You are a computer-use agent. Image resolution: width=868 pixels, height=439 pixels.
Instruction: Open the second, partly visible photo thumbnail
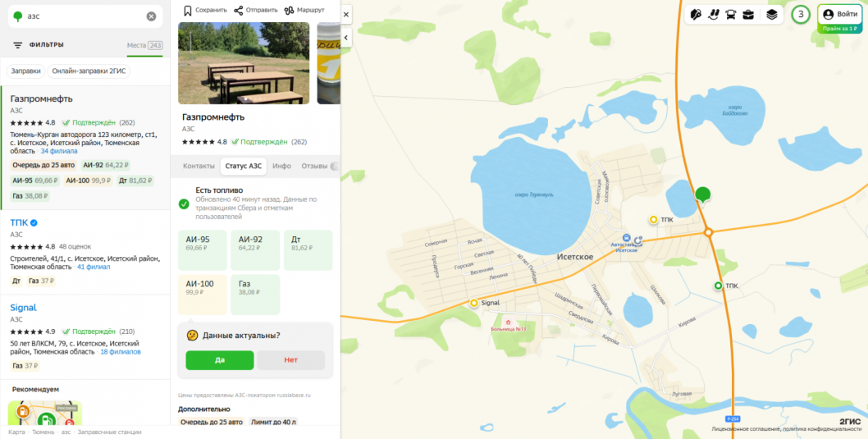pos(329,63)
